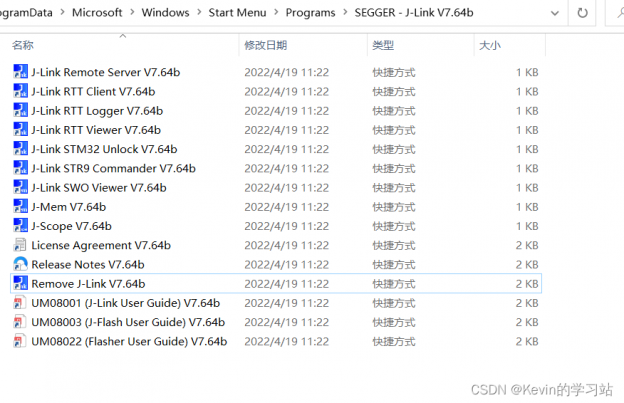This screenshot has width=624, height=403.
Task: Sort by the 类型 column header
Action: 383,46
